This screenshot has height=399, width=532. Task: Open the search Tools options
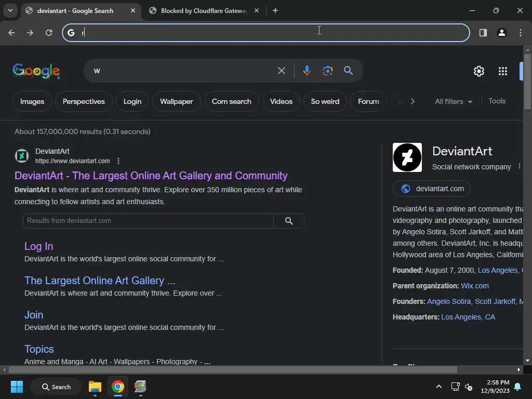[497, 101]
